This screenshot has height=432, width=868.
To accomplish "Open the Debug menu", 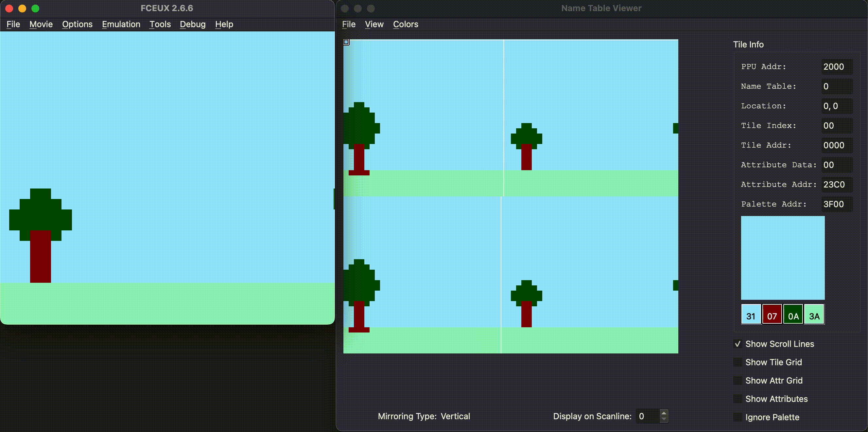I will [x=193, y=24].
